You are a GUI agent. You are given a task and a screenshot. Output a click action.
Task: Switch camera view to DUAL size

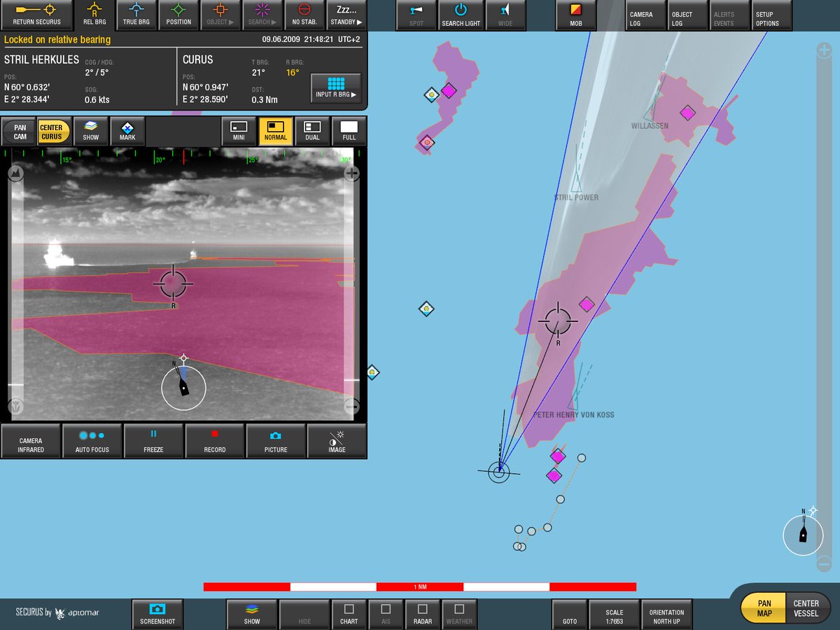click(x=312, y=130)
